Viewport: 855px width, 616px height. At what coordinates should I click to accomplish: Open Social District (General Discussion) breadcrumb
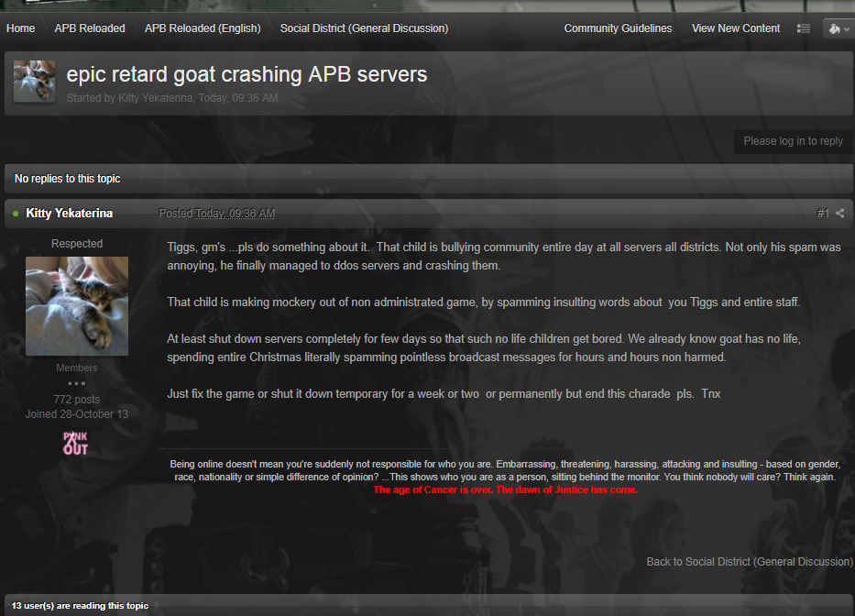click(x=364, y=28)
